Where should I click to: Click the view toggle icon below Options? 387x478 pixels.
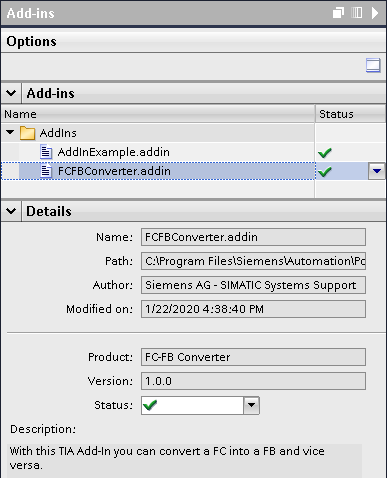click(x=373, y=65)
